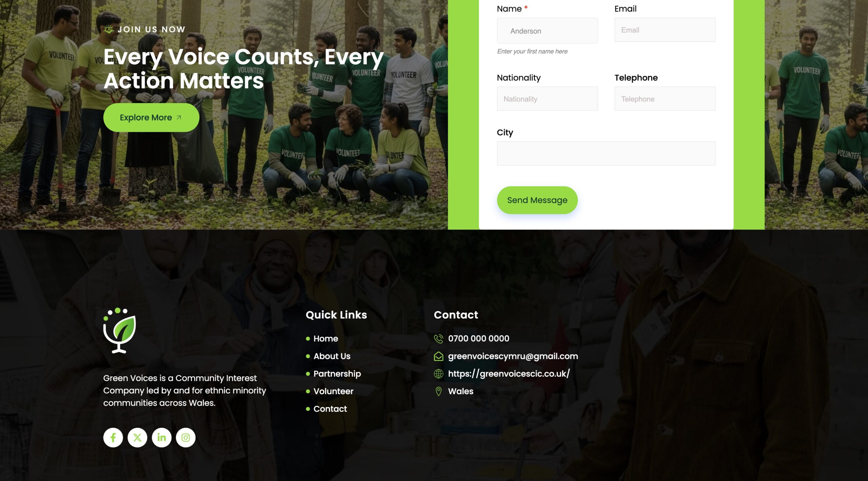Click the envelope icon beside the email address
Screen dimensions: 868x481
coord(438,356)
